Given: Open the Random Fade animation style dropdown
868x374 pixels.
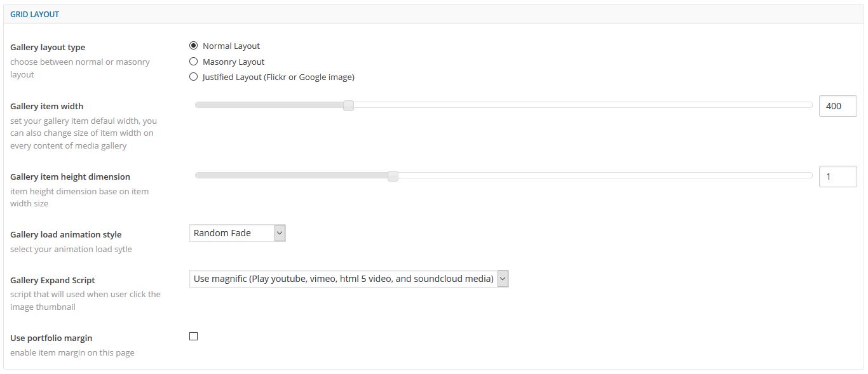Looking at the screenshot, I should point(238,233).
